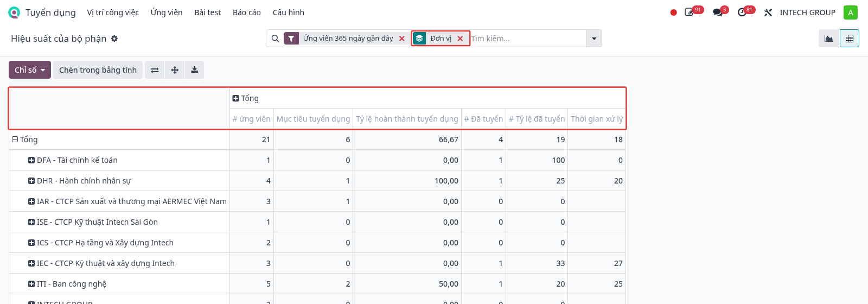Click the Tuyển dụng app title

(50, 12)
